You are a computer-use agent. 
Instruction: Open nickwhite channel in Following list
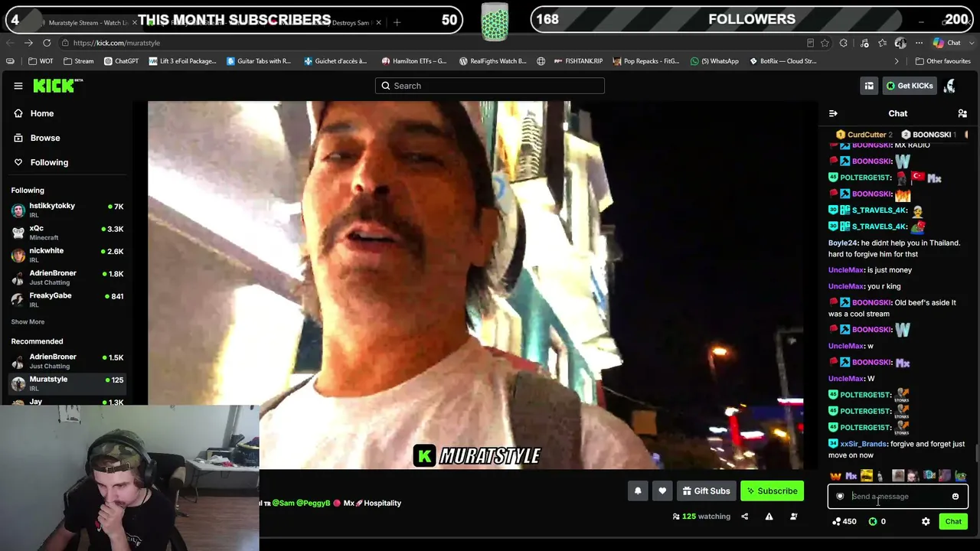67,255
